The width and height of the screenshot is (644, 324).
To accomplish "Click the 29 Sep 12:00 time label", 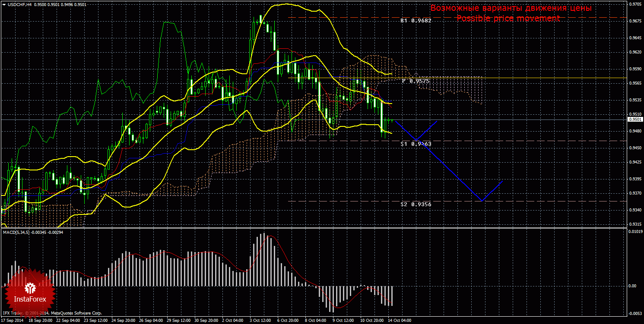I will [x=179, y=321].
